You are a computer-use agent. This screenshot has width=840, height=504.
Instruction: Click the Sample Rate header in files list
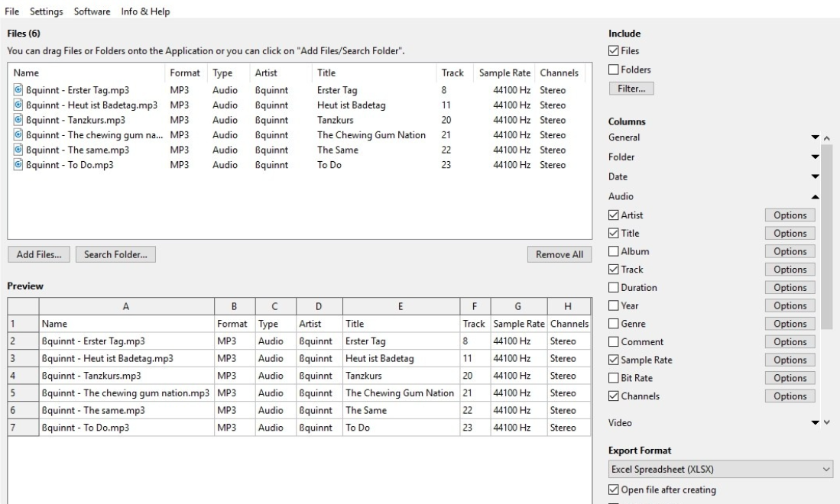[x=504, y=73]
